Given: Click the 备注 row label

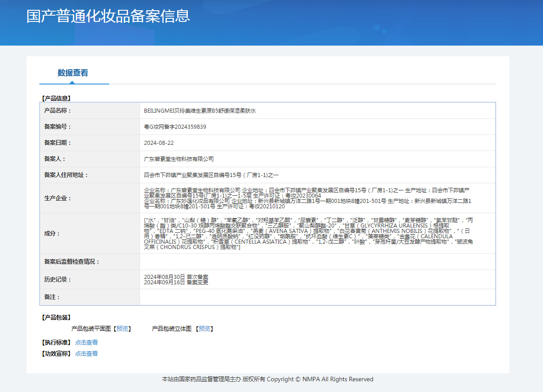Looking at the screenshot, I should coord(52,297).
